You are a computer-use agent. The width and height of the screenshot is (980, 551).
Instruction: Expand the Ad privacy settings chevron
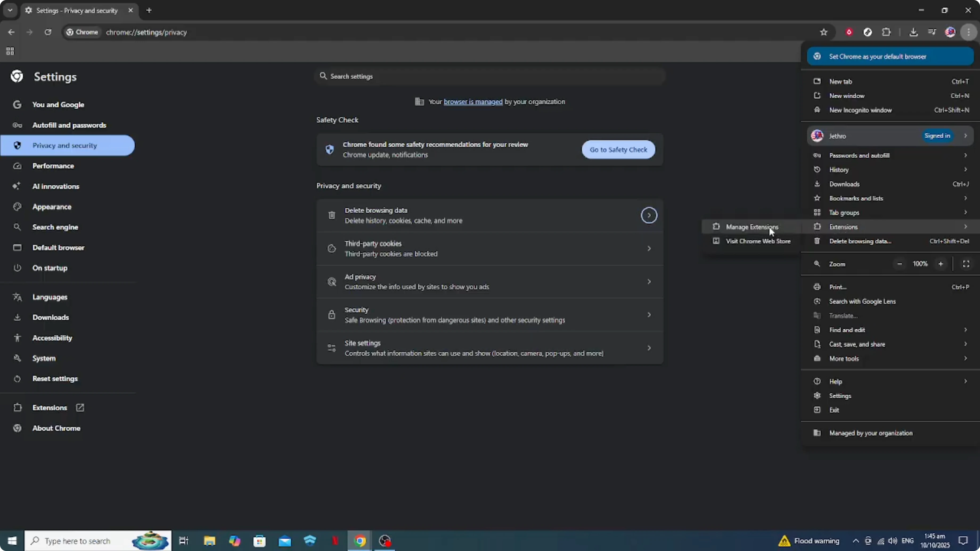click(649, 281)
